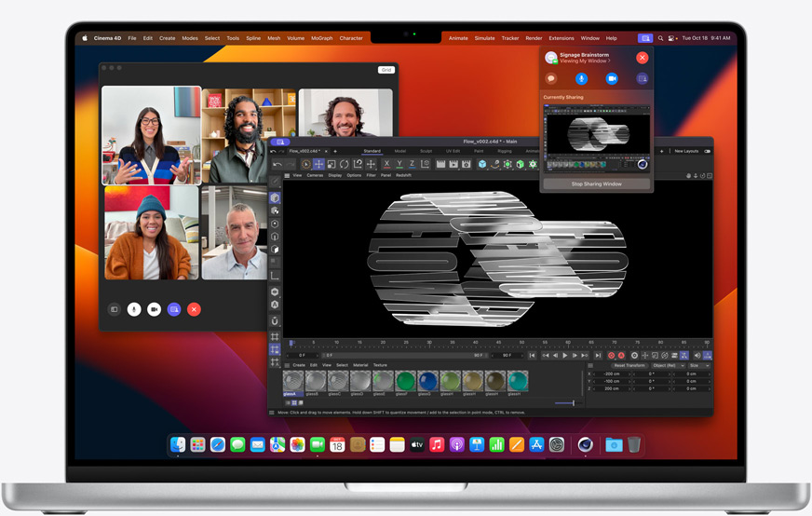The height and width of the screenshot is (516, 812).
Task: Mute the microphone in the FaceTime window
Action: tap(134, 309)
